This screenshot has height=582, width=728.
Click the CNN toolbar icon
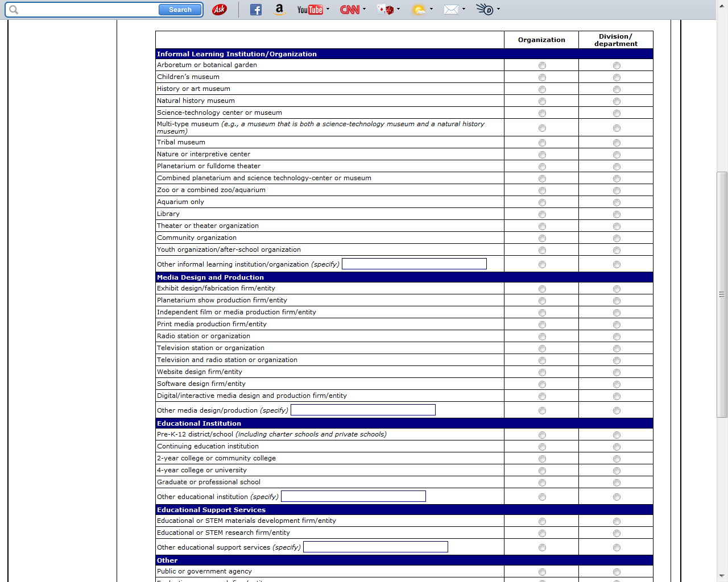coord(349,10)
